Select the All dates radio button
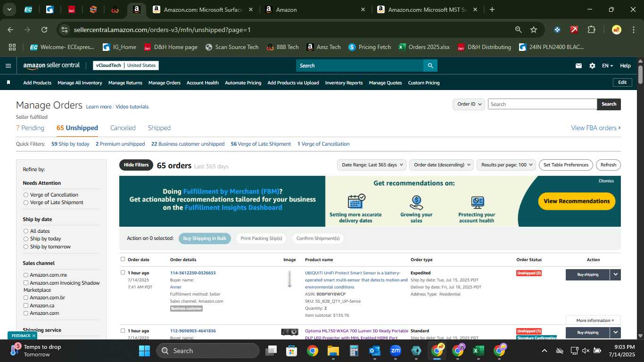This screenshot has width=644, height=362. pos(26,231)
